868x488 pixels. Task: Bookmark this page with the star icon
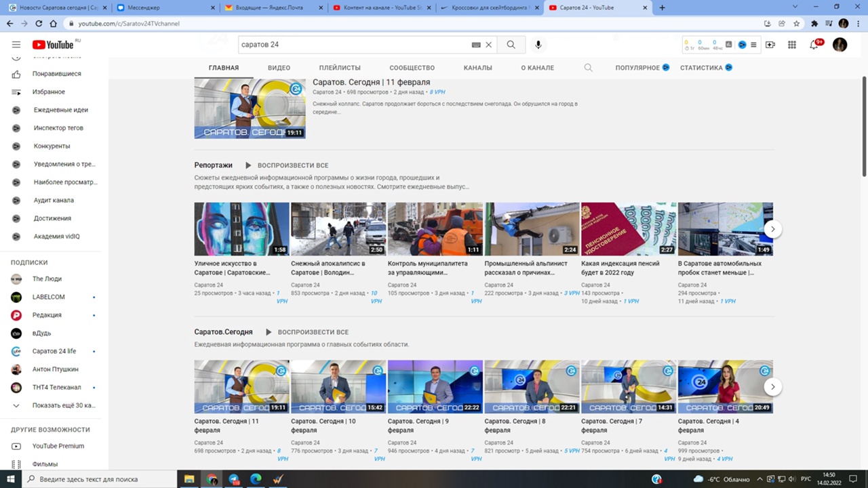pyautogui.click(x=796, y=23)
